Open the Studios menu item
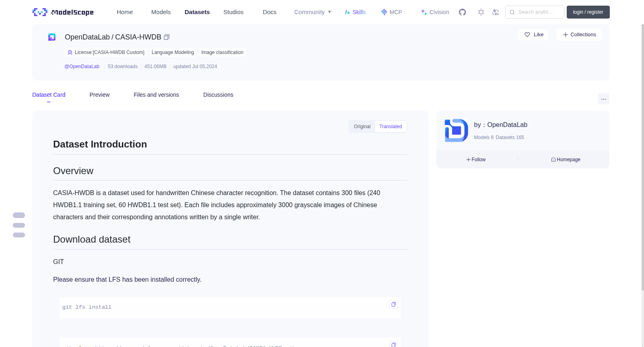The height and width of the screenshot is (347, 644). [233, 12]
